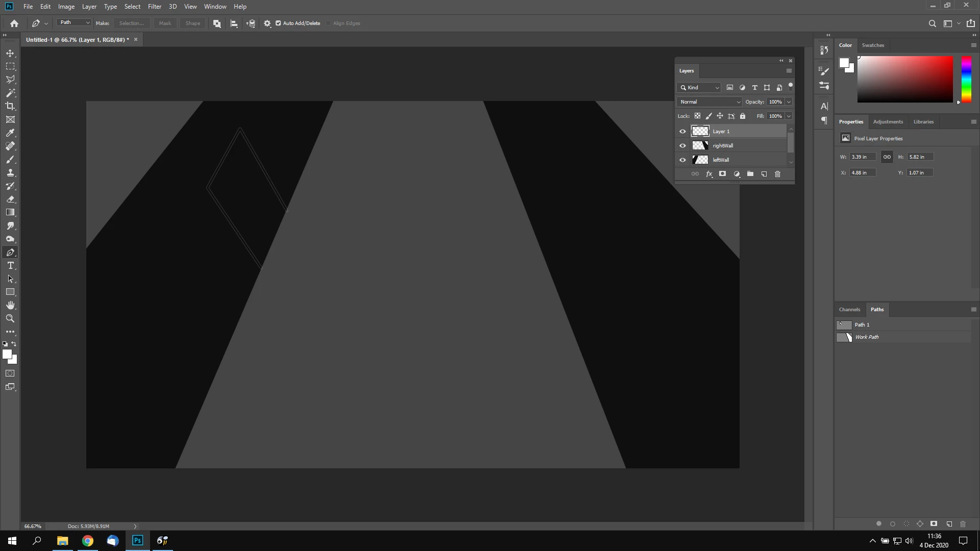Select the Eraser tool
980x551 pixels.
[x=10, y=199]
